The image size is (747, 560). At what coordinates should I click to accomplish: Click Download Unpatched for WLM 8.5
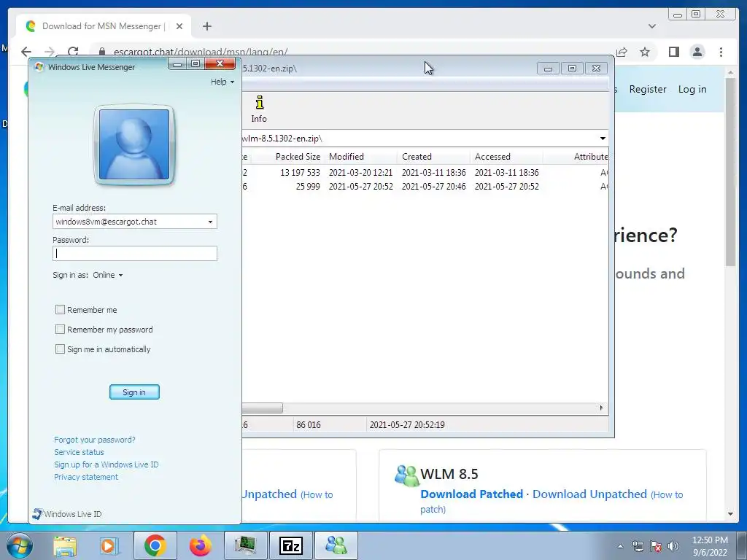click(589, 494)
